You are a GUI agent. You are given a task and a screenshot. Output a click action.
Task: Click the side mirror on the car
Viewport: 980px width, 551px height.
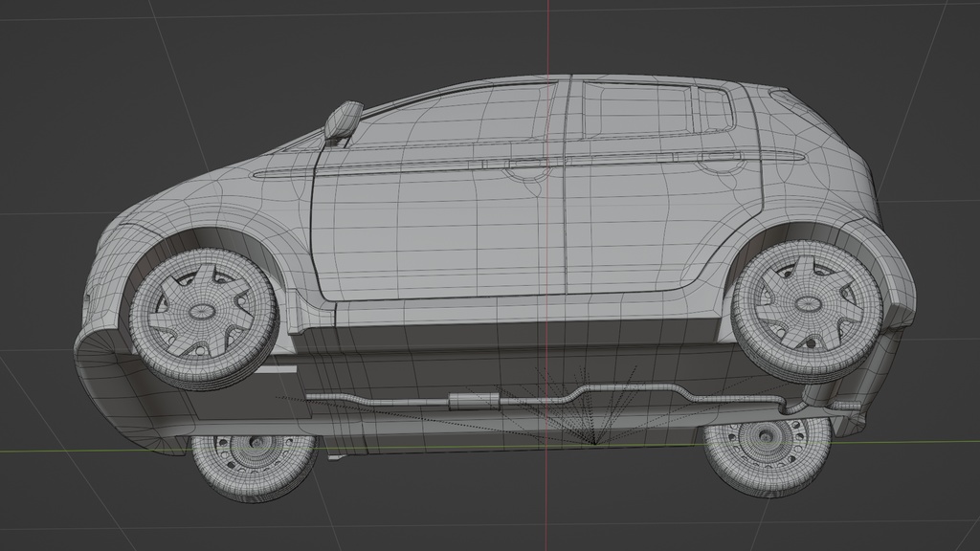click(x=346, y=120)
